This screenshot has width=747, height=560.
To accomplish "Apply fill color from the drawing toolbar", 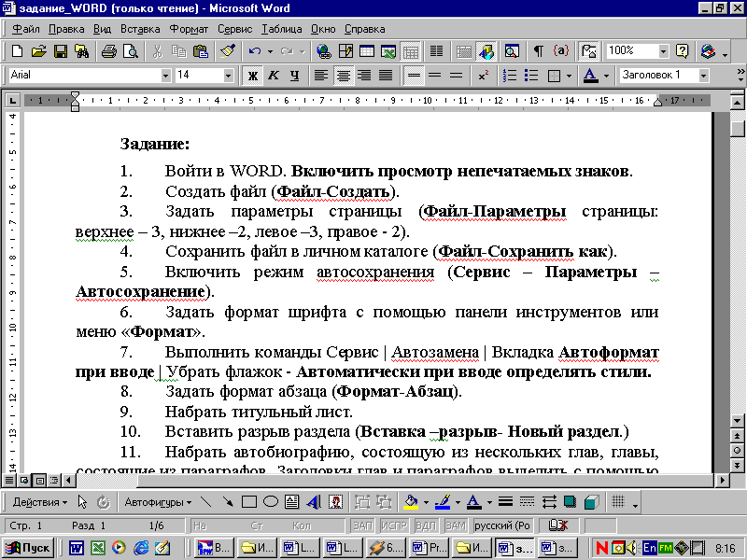I will click(x=411, y=502).
